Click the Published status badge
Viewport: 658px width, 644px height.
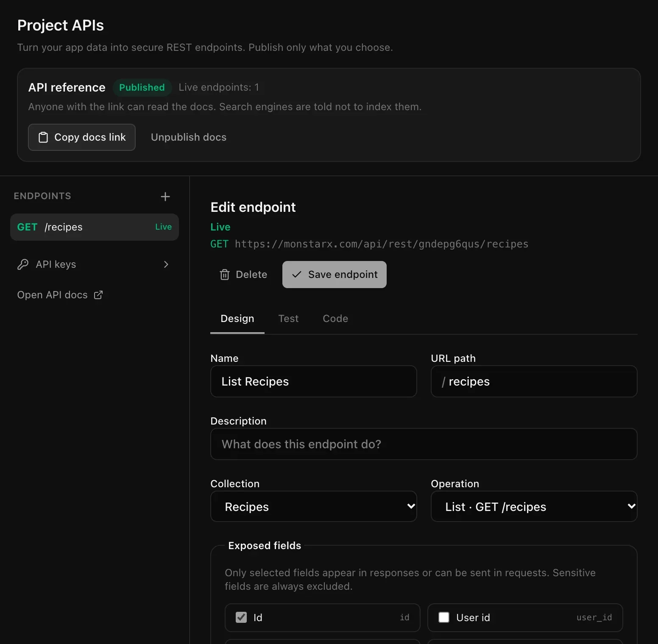tap(142, 87)
